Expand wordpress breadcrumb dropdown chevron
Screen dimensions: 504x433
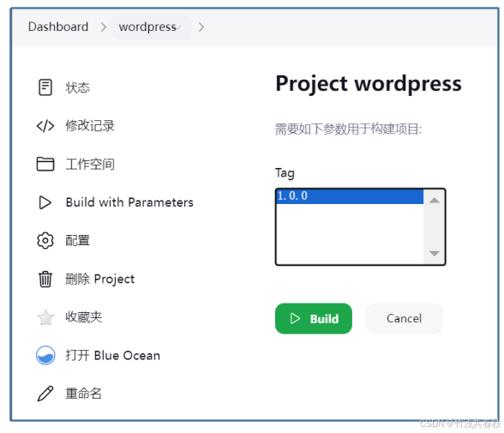[x=178, y=27]
